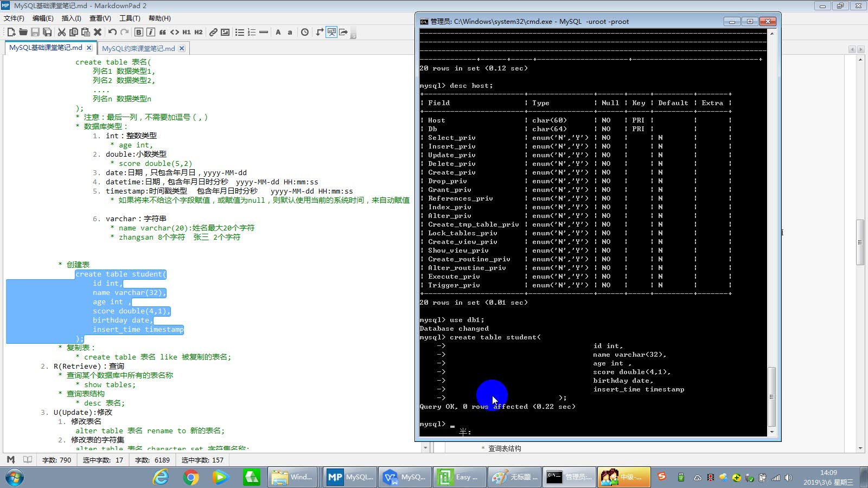
Task: Open the cmd window system menu icon
Action: [424, 22]
